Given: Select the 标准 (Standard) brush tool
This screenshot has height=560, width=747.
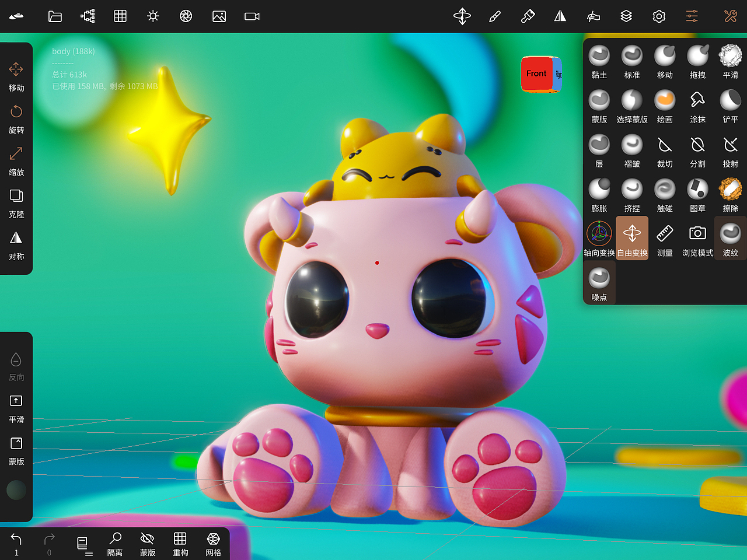Looking at the screenshot, I should tap(632, 61).
